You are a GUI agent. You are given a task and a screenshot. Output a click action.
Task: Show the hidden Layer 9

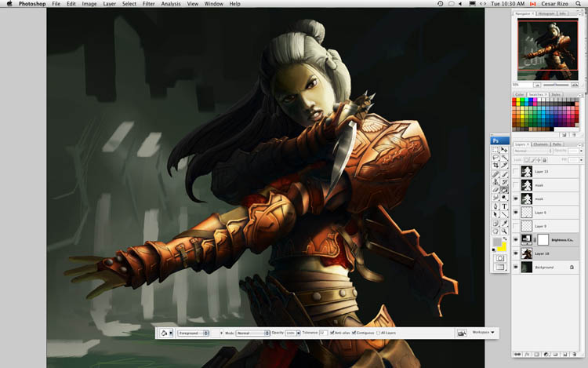[x=516, y=226]
